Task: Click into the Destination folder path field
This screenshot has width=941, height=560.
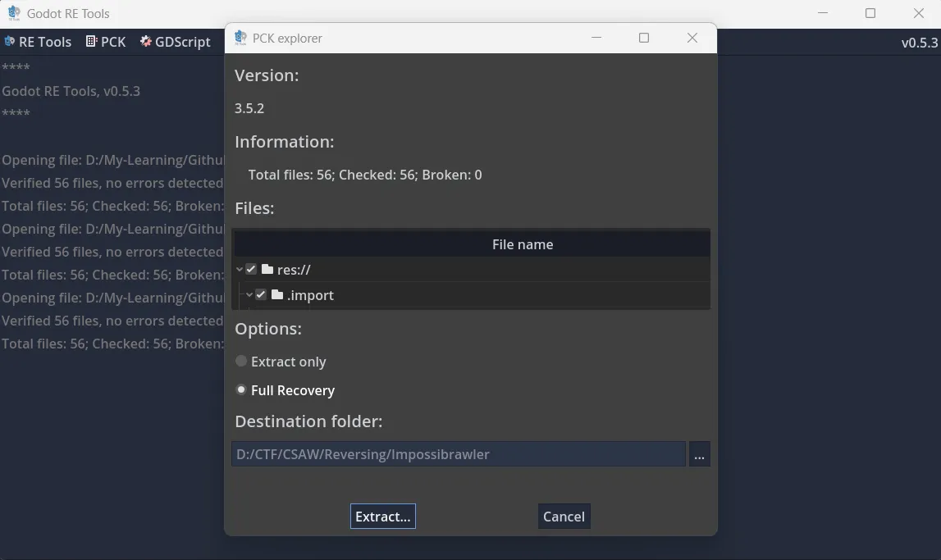Action: pyautogui.click(x=458, y=454)
